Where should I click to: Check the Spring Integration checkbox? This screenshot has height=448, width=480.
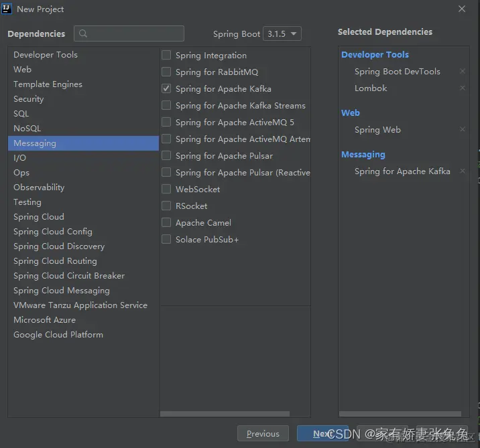pyautogui.click(x=166, y=55)
